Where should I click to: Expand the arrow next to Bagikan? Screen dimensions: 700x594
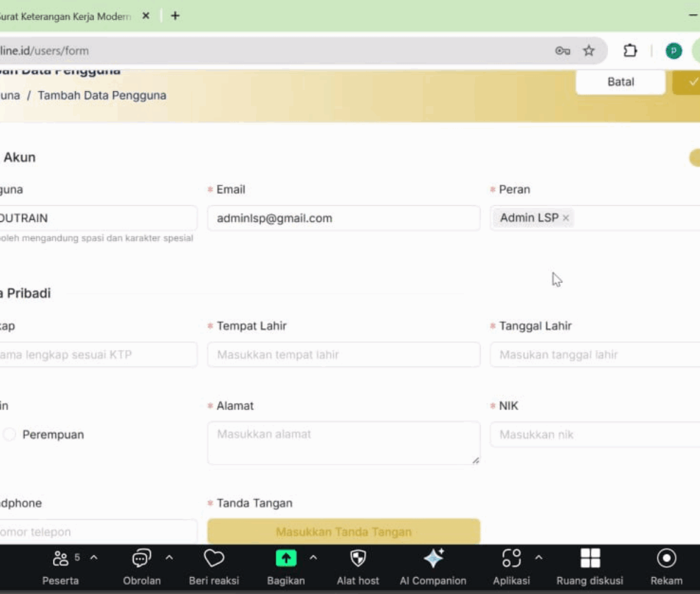pos(313,558)
